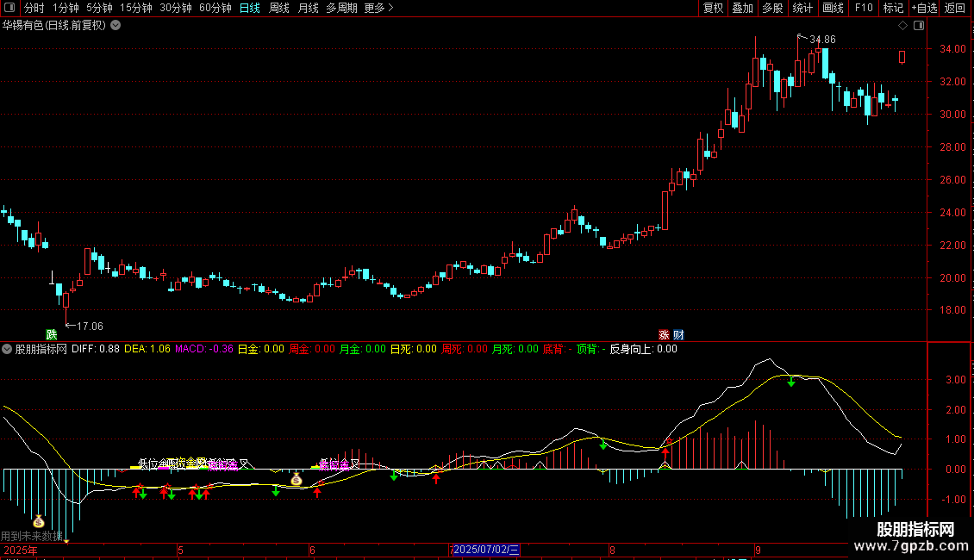Click the blue 财 marker
This screenshot has width=974, height=560.
pyautogui.click(x=678, y=334)
